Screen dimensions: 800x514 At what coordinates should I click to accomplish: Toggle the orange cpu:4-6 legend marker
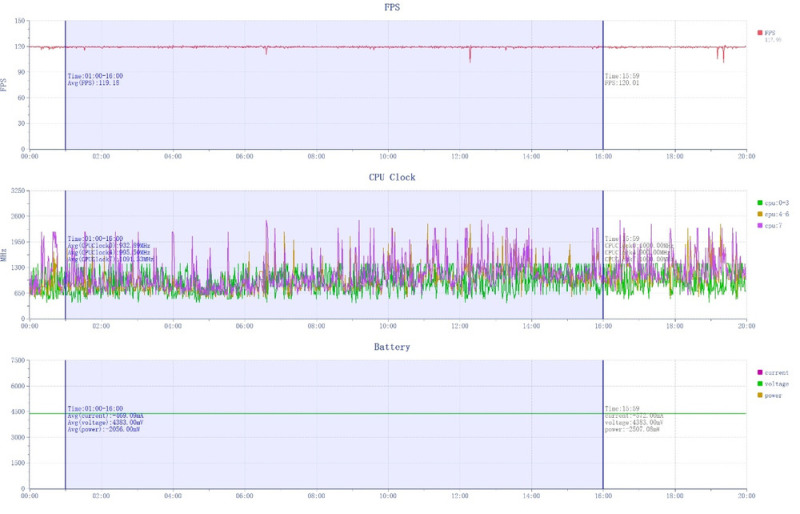click(759, 214)
